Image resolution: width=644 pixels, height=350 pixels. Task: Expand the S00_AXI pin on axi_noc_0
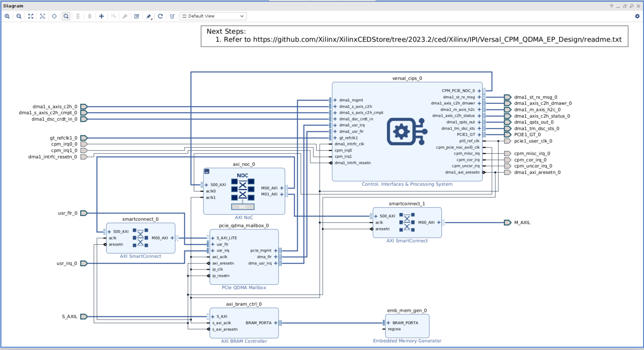click(206, 185)
